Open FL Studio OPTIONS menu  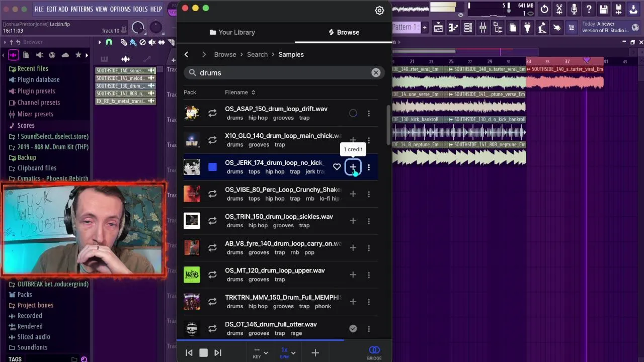click(120, 9)
